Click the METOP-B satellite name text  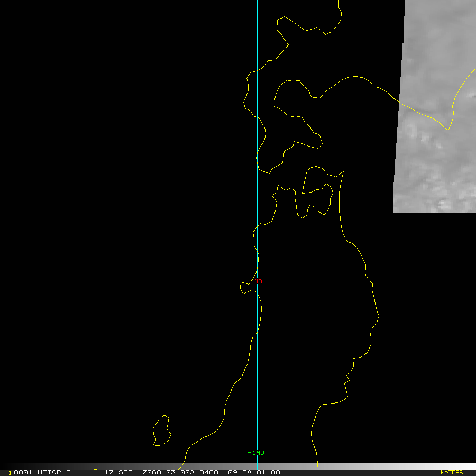[54, 472]
